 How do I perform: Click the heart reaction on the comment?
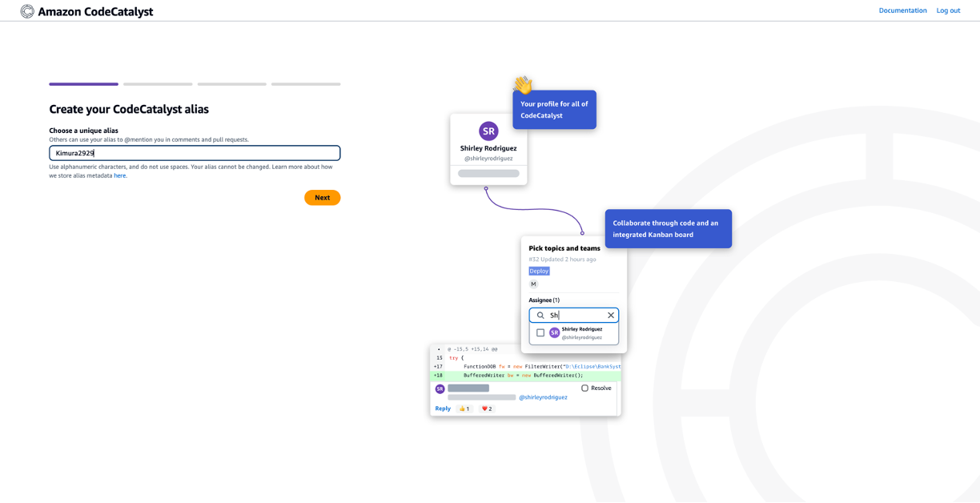coord(485,408)
